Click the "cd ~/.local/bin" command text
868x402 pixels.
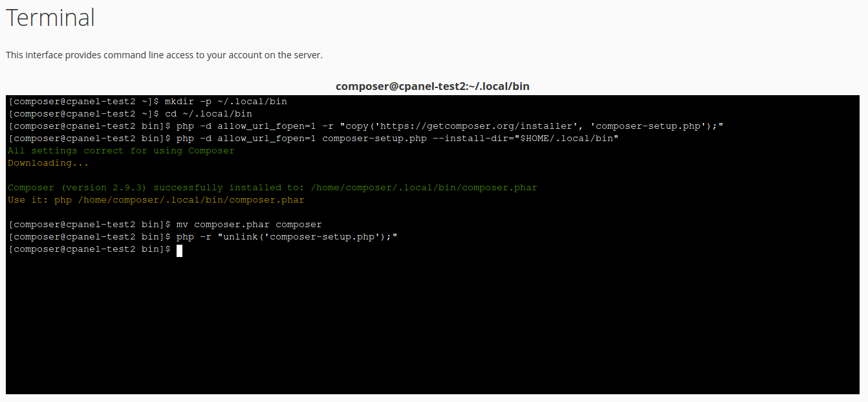click(x=208, y=114)
